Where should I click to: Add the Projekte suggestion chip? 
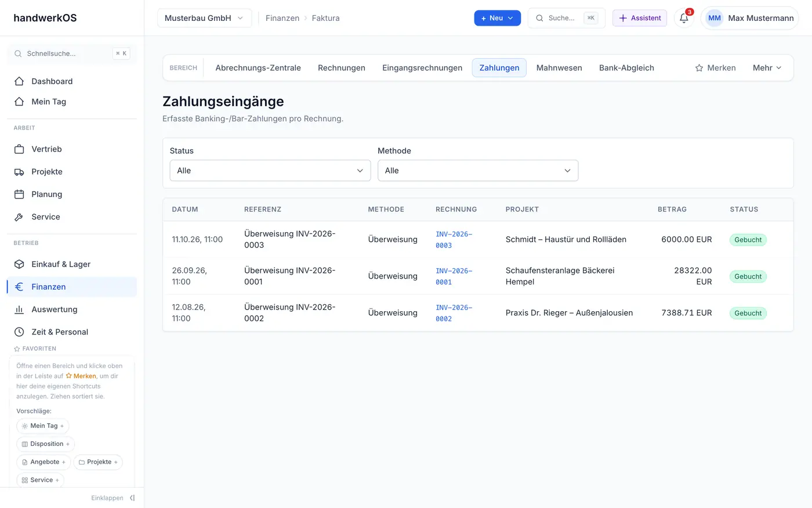coord(98,462)
